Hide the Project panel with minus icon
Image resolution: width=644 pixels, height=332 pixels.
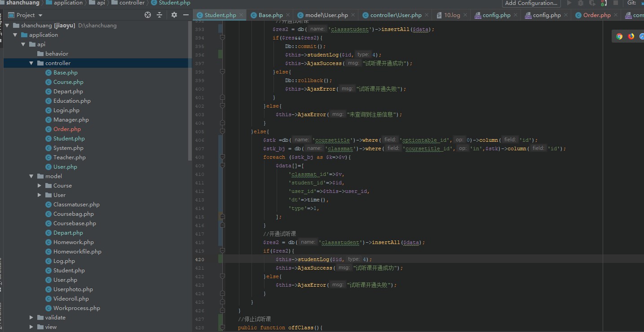(x=185, y=15)
